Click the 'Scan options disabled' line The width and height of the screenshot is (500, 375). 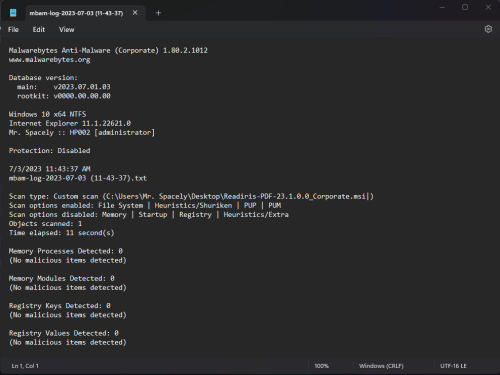pos(149,215)
